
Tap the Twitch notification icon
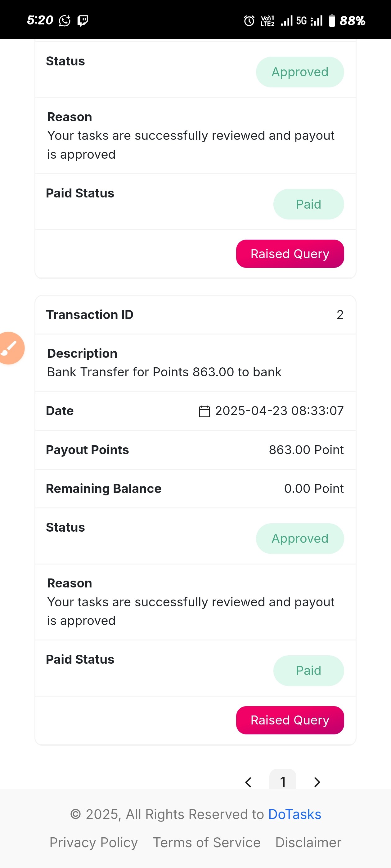coord(83,20)
